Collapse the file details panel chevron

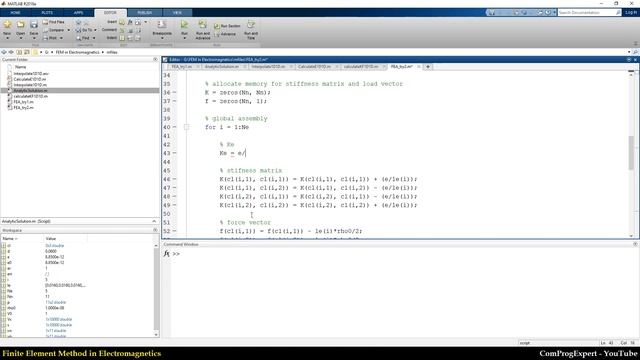pyautogui.click(x=154, y=221)
